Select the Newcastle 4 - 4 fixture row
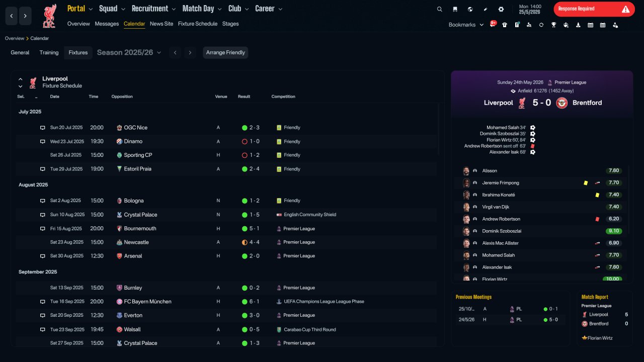644x362 pixels. [226, 242]
